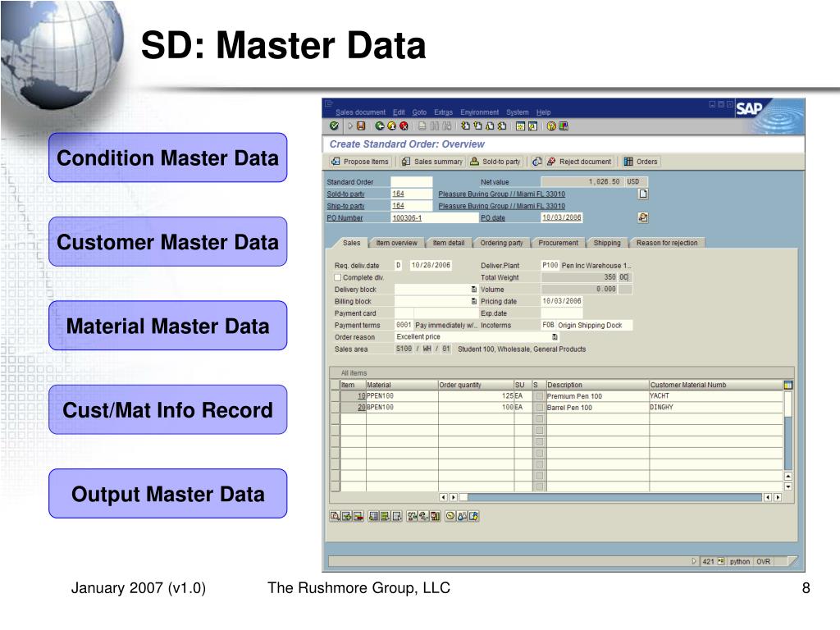Go back using the green Back arrow icon
Viewport: 840px width, 630px height.
(x=380, y=126)
